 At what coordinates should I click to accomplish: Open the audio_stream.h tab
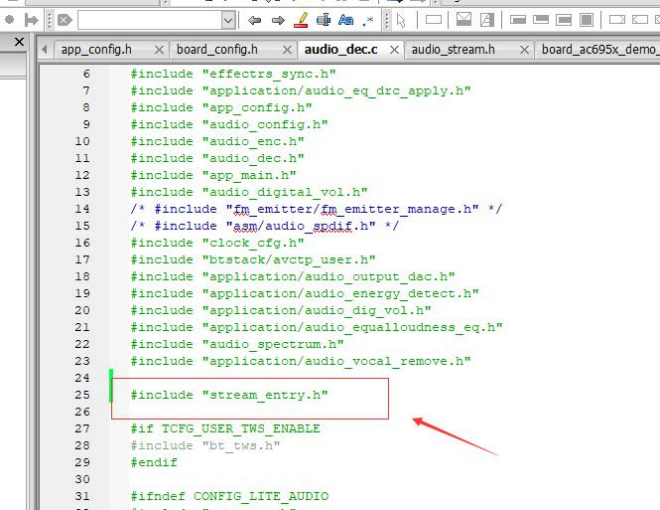click(453, 50)
